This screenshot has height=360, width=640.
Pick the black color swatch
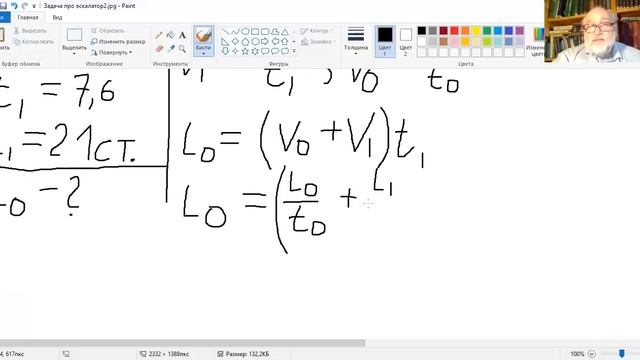(x=422, y=31)
